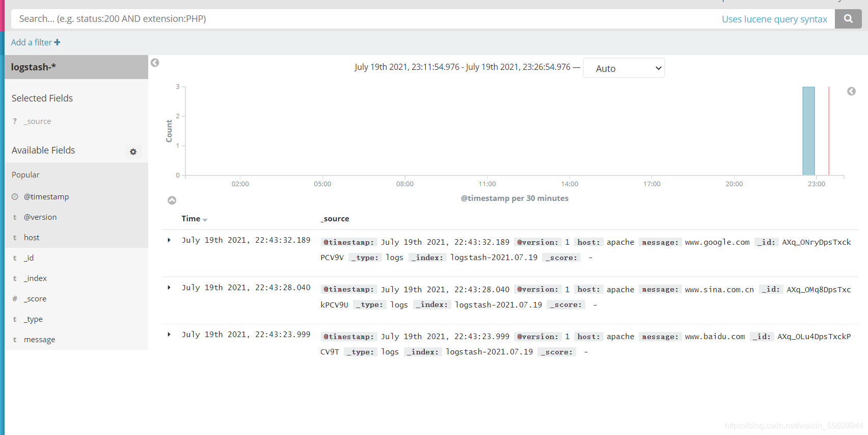Viewport: 868px width, 435px height.
Task: Click the question mark icon beside _source
Action: [x=15, y=121]
